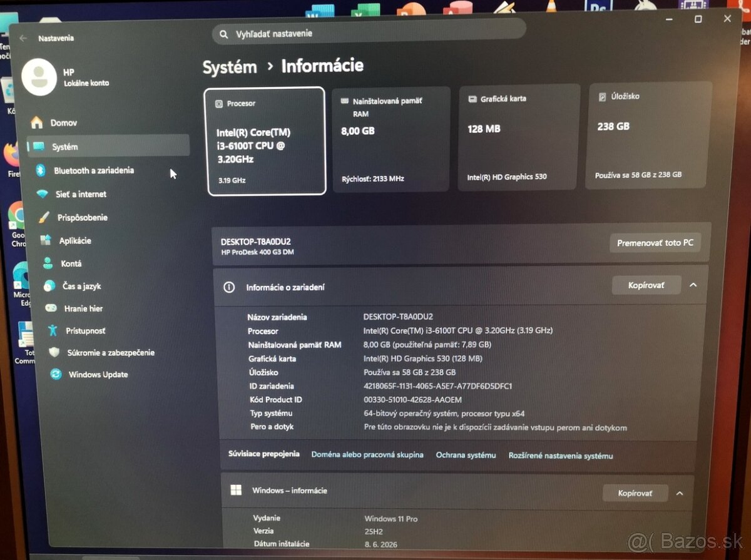This screenshot has height=560, width=751.
Task: Click Kopírovať for Windows – informácie
Action: point(635,493)
